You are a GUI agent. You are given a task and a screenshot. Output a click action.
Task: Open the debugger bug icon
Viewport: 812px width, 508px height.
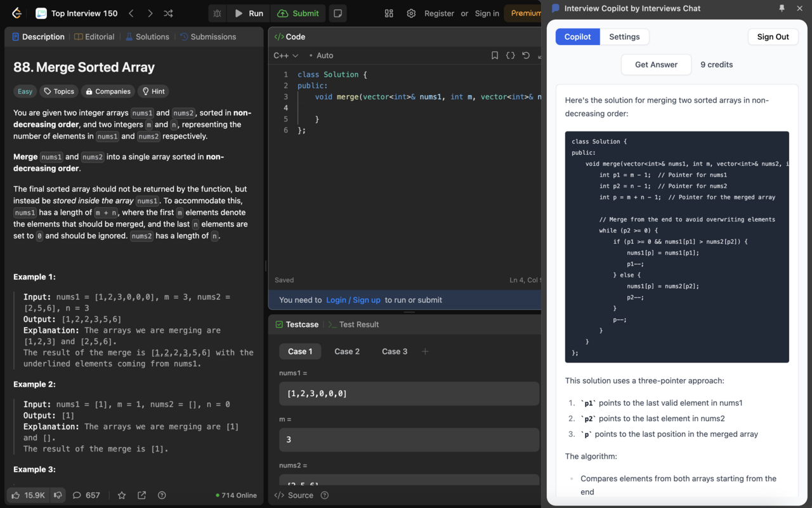pyautogui.click(x=218, y=13)
